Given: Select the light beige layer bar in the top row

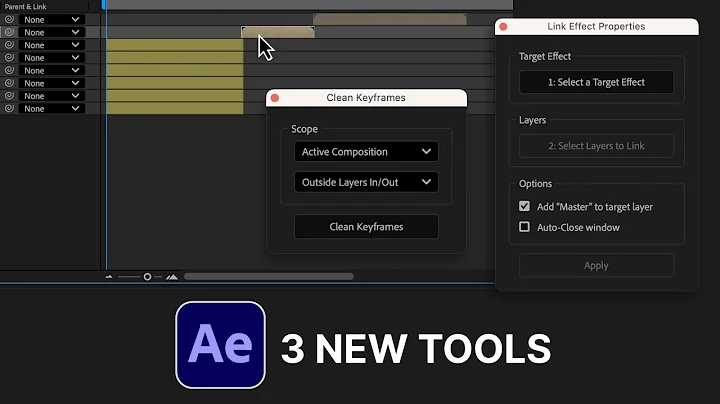Looking at the screenshot, I should pos(390,19).
